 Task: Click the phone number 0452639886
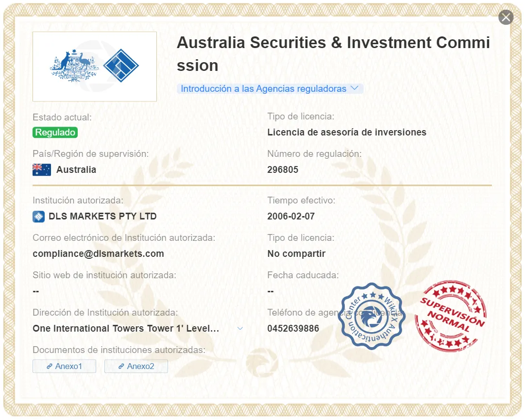coord(293,328)
